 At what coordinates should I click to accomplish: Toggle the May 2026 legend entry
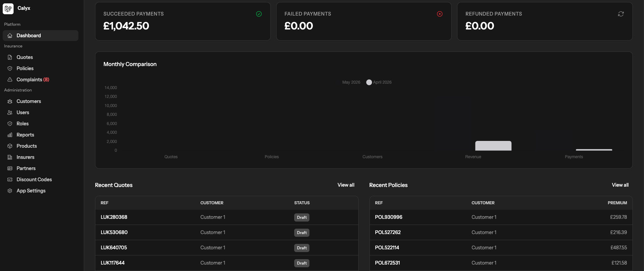[351, 82]
